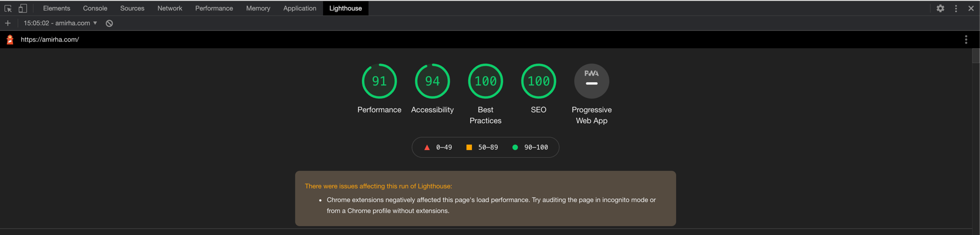Open the Network tab
This screenshot has width=980, height=235.
(170, 8)
